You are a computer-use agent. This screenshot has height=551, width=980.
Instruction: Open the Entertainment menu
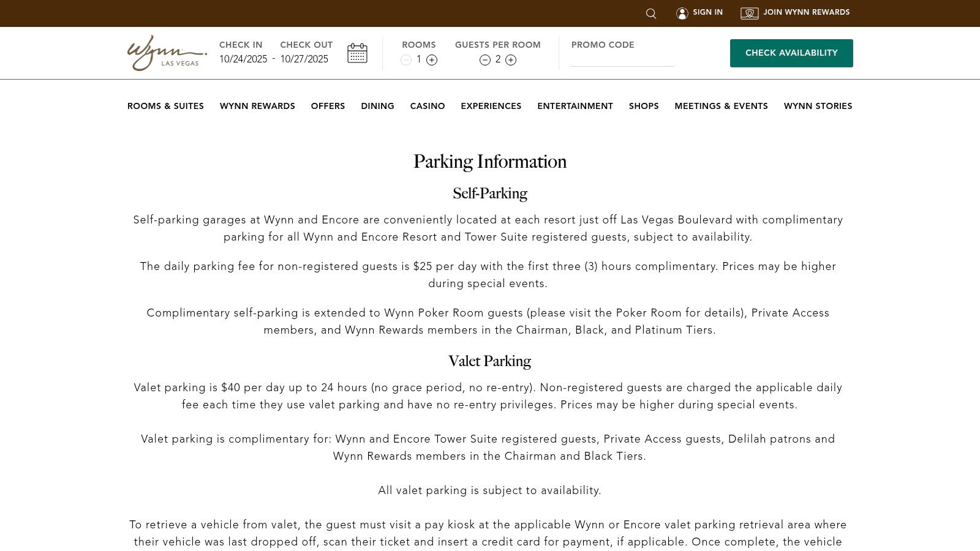point(575,106)
